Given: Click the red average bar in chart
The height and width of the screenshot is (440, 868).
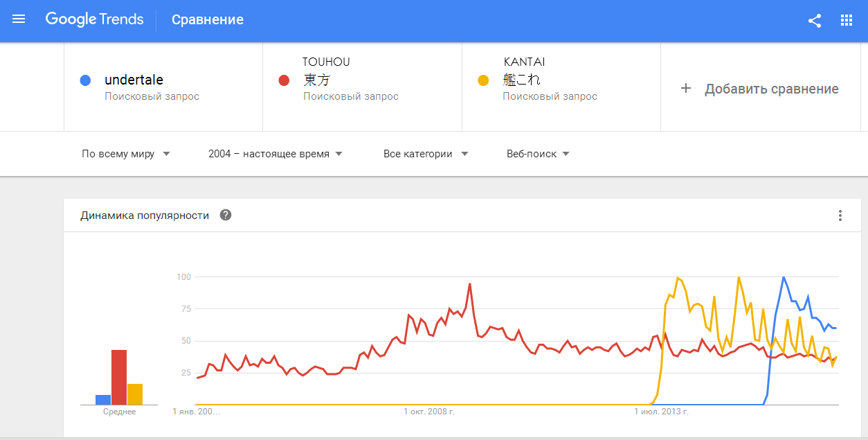Looking at the screenshot, I should [119, 377].
